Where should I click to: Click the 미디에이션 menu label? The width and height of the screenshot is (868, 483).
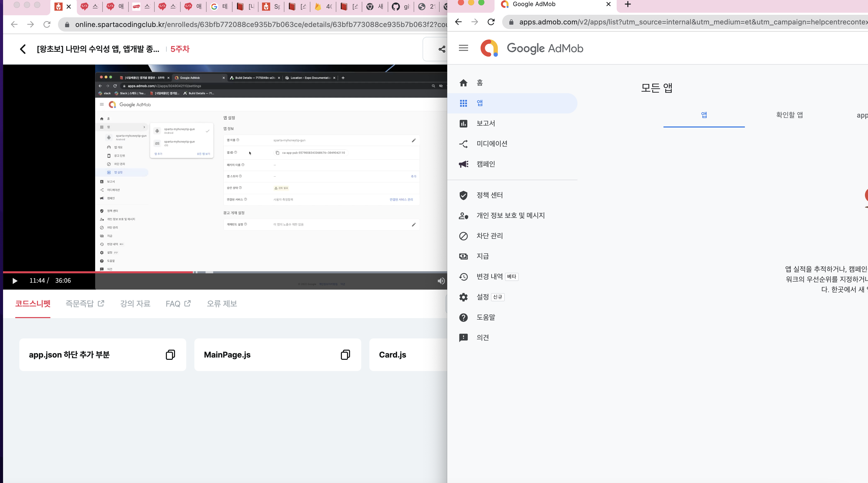[492, 144]
